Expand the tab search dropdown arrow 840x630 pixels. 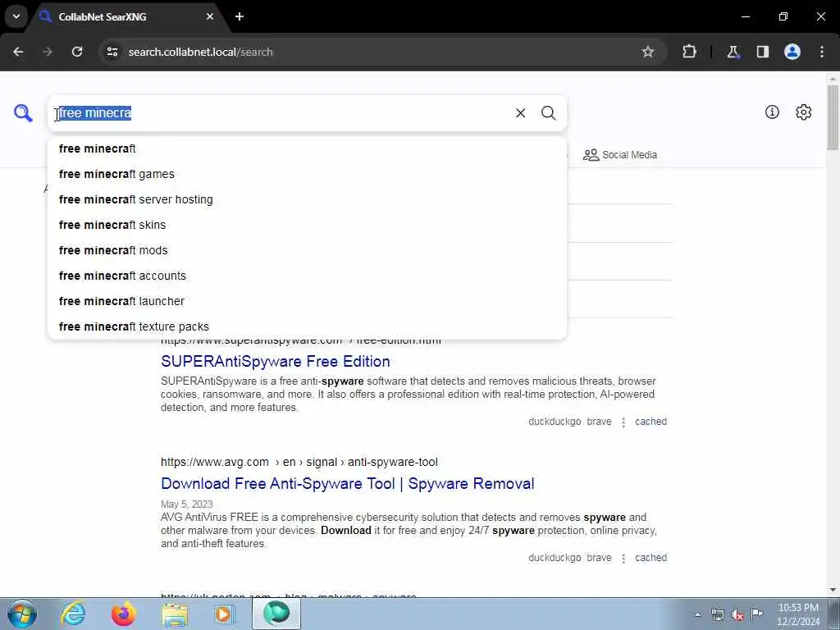pyautogui.click(x=16, y=16)
